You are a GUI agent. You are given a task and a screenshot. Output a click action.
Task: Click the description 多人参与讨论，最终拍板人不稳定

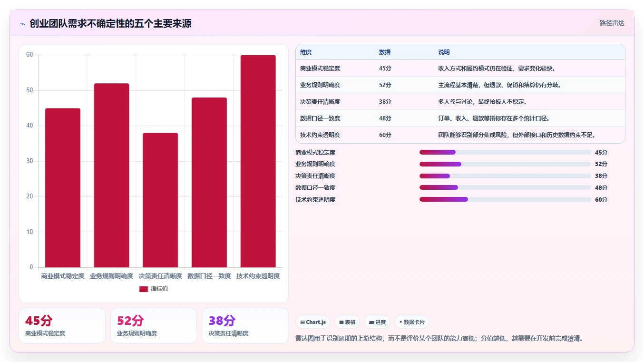[483, 102]
